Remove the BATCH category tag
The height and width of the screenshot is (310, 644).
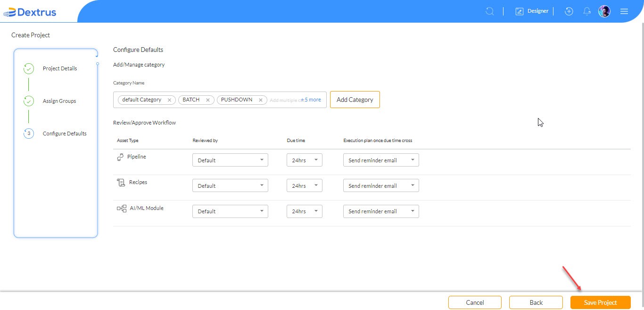208,100
